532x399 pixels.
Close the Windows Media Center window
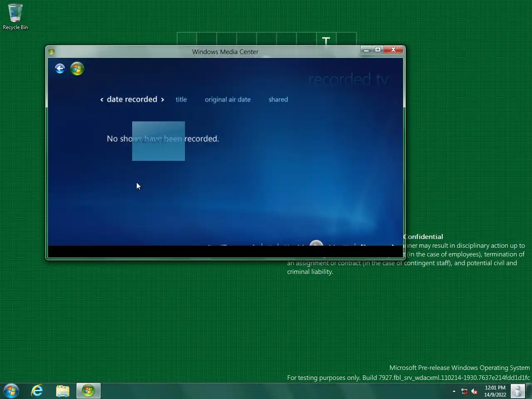(x=393, y=50)
